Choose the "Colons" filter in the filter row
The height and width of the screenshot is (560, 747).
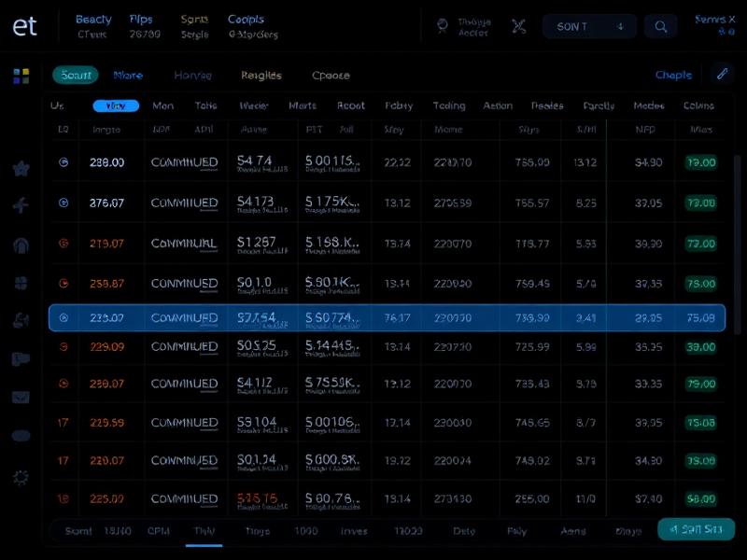pyautogui.click(x=698, y=105)
